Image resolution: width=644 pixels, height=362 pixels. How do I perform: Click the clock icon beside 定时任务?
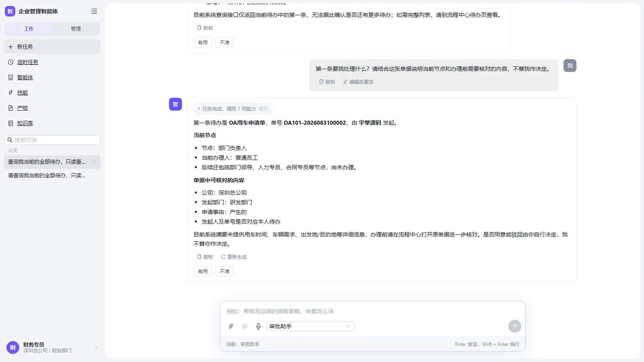click(x=11, y=62)
